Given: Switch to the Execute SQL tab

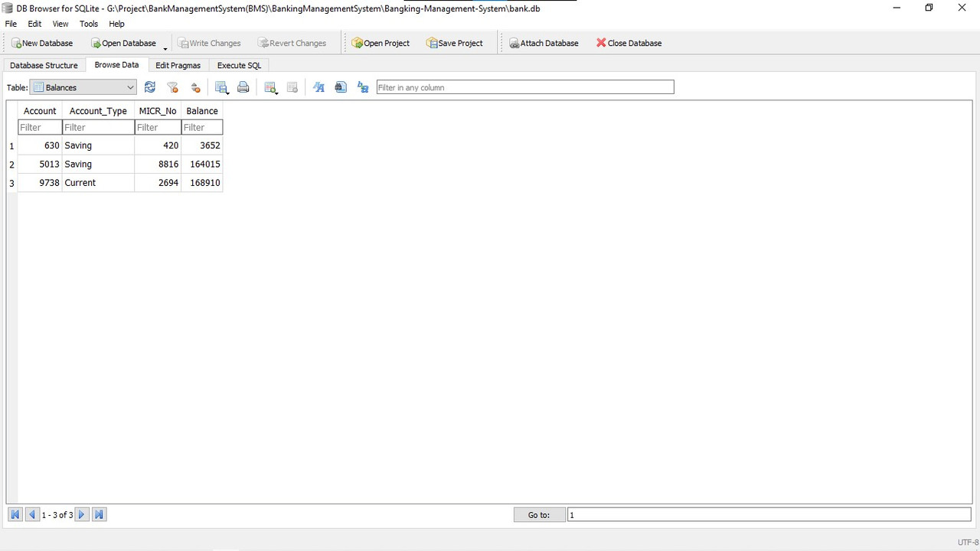Looking at the screenshot, I should tap(239, 65).
